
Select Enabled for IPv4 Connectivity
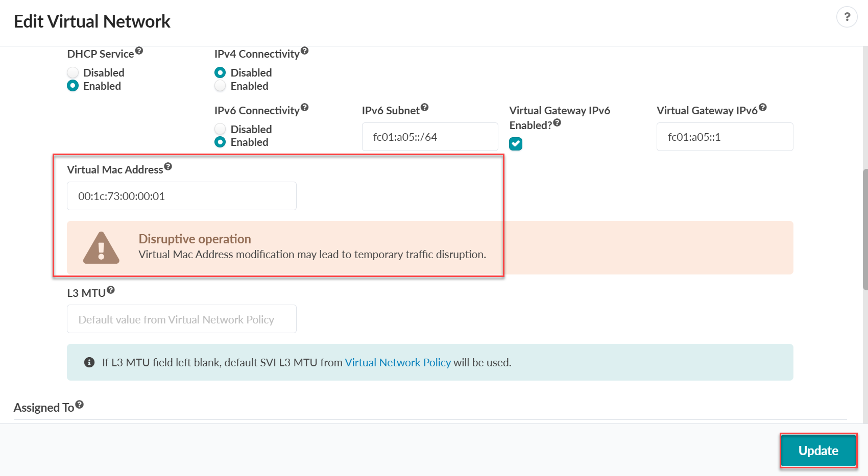[x=220, y=86]
